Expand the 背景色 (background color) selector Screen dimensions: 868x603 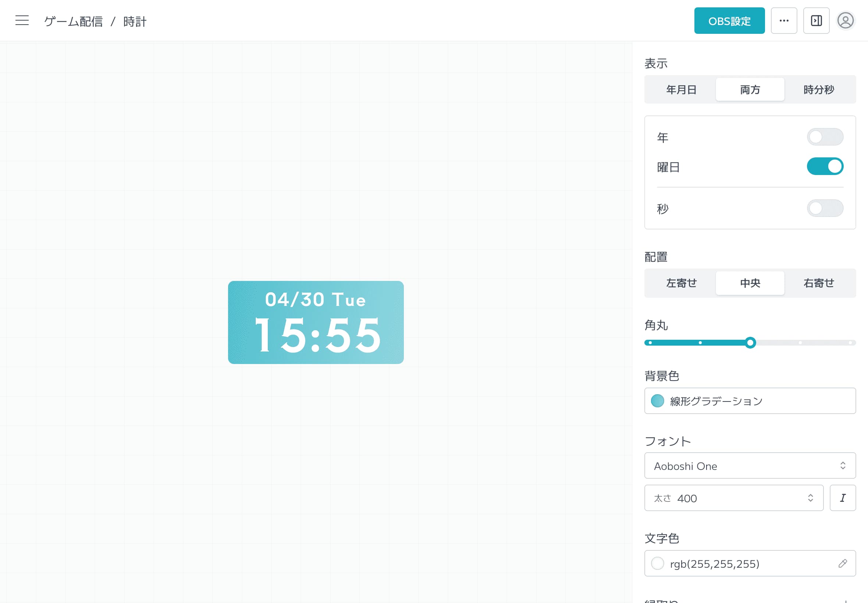pyautogui.click(x=750, y=402)
